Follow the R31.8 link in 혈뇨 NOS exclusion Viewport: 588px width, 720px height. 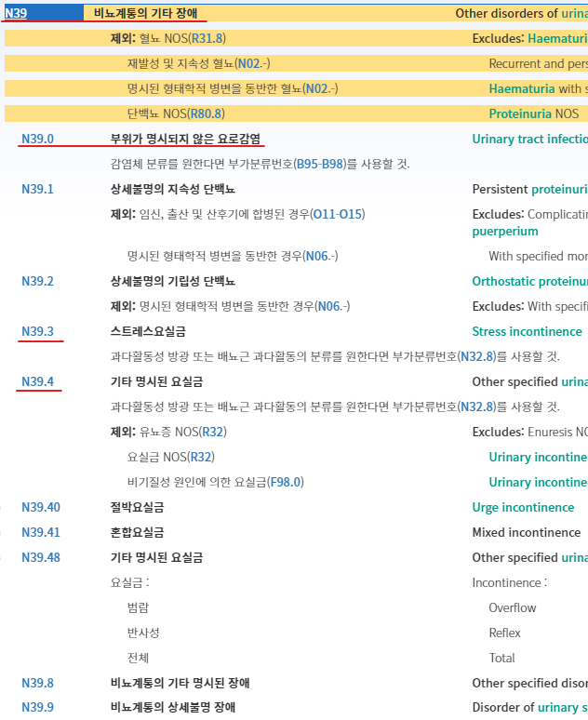click(207, 38)
